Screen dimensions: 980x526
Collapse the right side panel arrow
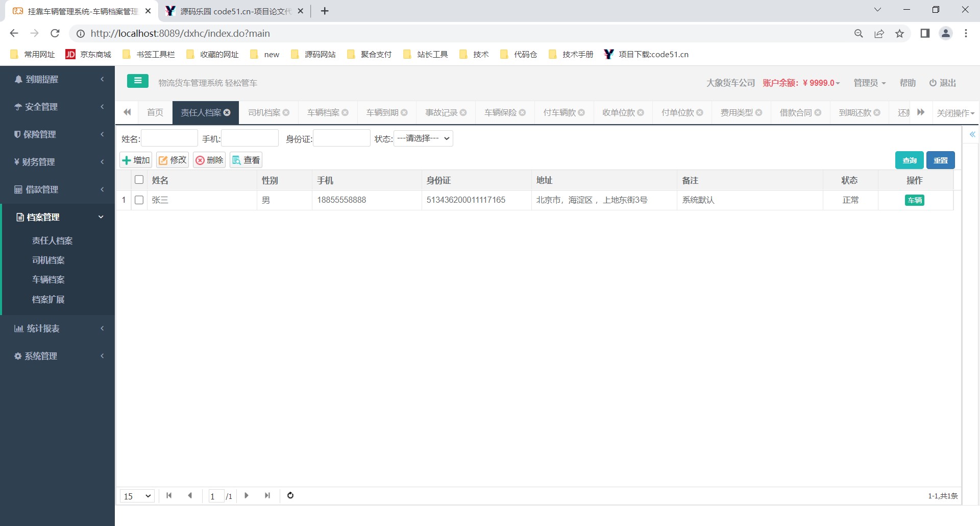tap(972, 134)
